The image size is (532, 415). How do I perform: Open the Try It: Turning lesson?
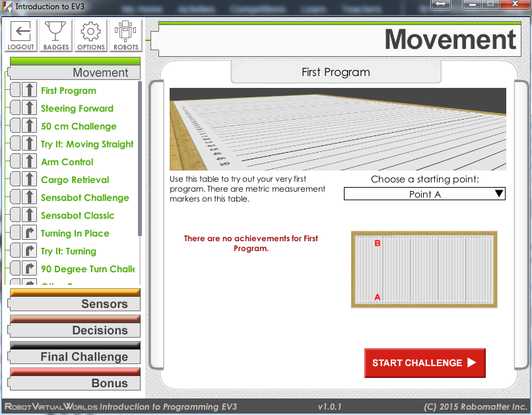point(69,251)
